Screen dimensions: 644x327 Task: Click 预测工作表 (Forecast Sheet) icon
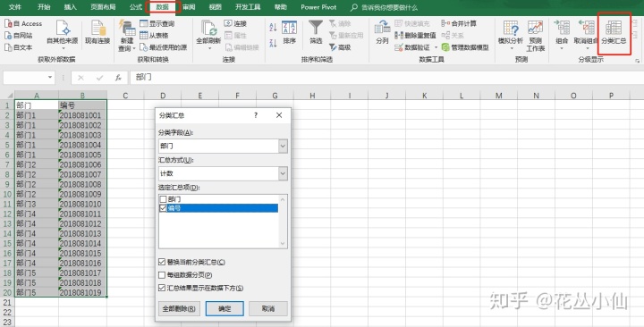pos(536,28)
